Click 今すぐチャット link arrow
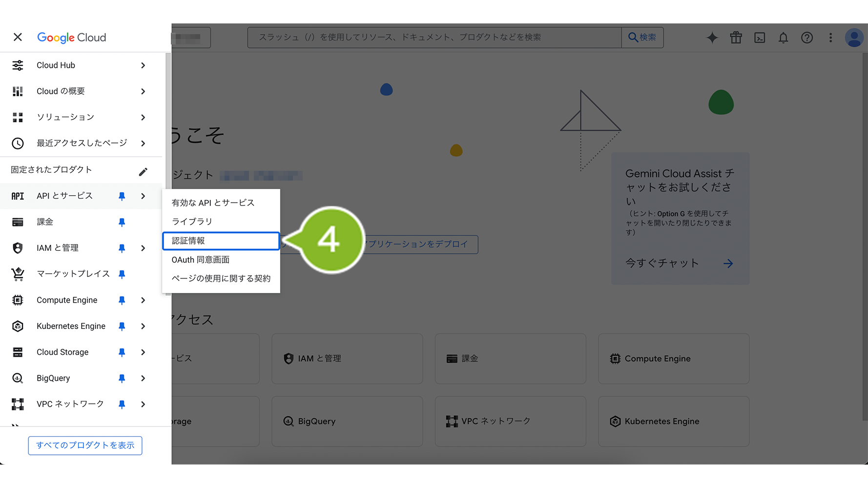Screen dimensions: 868x488 coord(728,264)
